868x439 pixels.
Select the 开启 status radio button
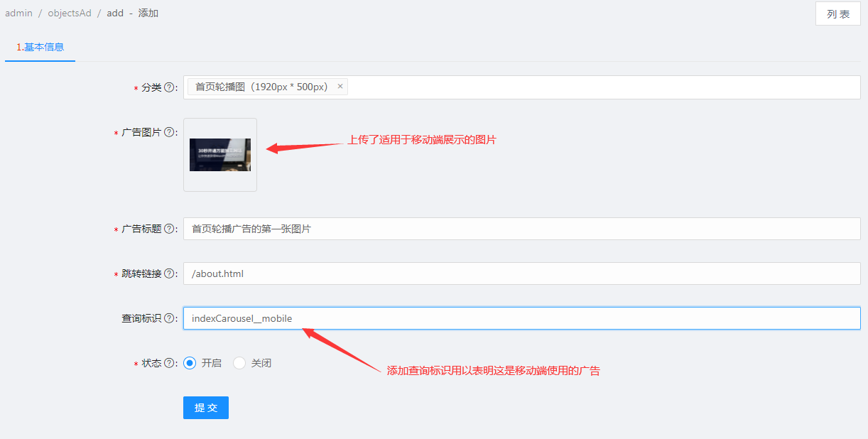click(x=190, y=363)
